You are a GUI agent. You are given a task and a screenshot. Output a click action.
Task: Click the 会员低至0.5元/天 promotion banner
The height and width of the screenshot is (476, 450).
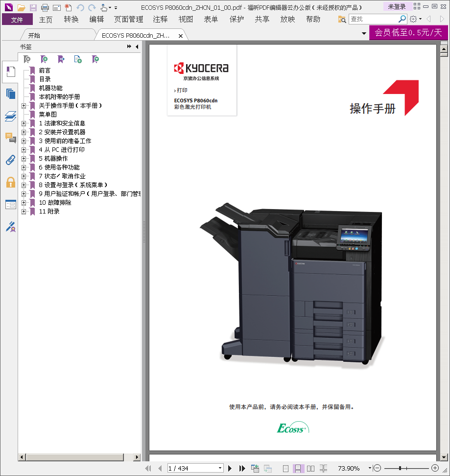(408, 32)
